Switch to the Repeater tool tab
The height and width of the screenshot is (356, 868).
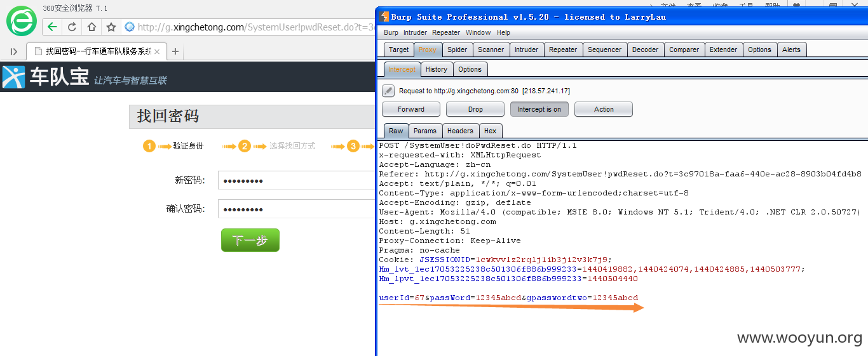pos(563,49)
